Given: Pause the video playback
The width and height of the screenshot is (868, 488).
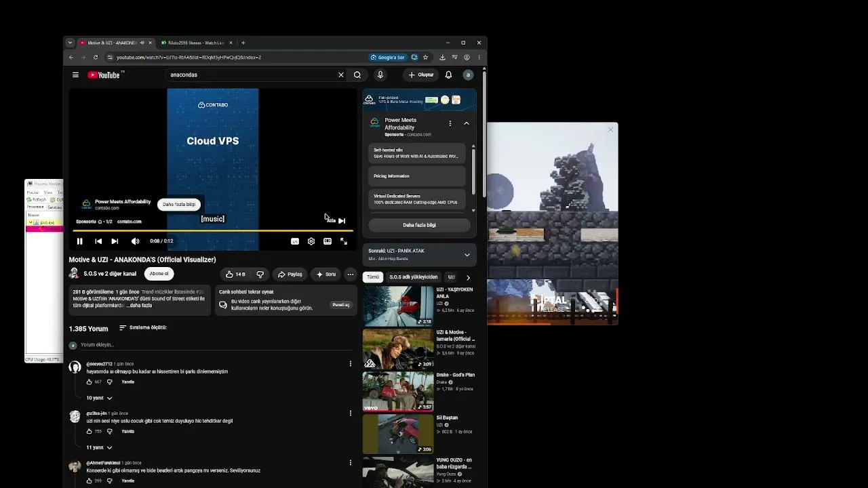Looking at the screenshot, I should 79,241.
